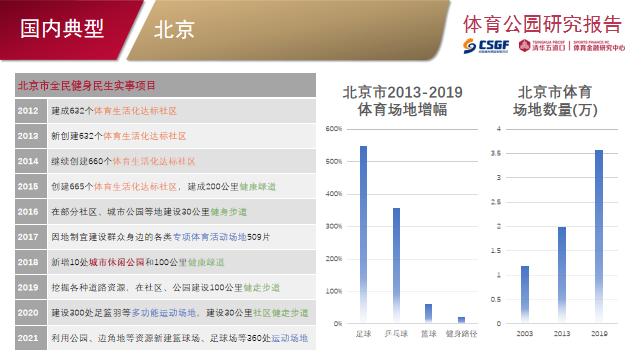The image size is (640, 360).
Task: Select the 2003 bar in venue count chart
Action: (525, 295)
